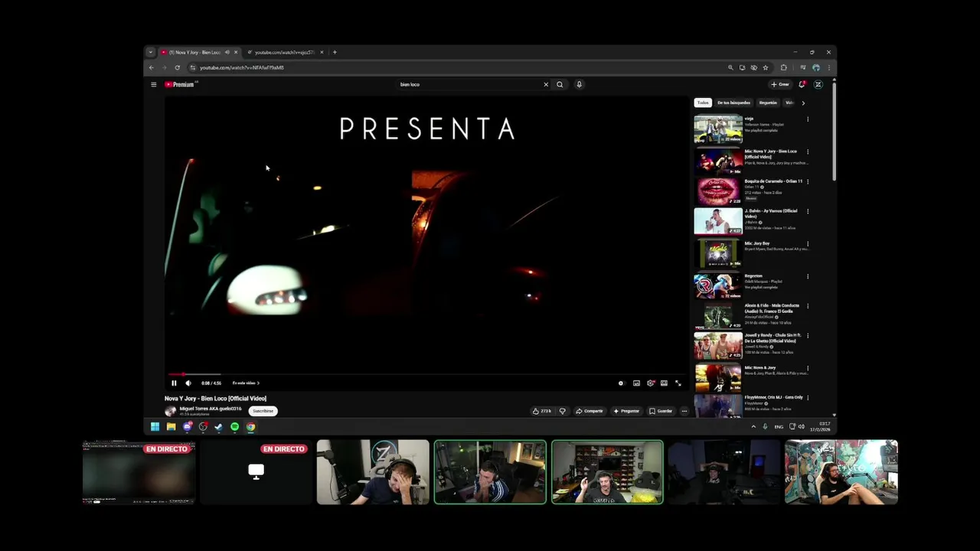
Task: Open a new Chrome tab with plus
Action: point(335,52)
